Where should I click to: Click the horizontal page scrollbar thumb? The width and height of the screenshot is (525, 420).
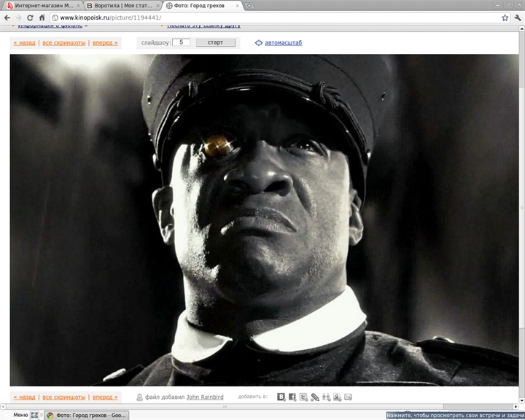click(225, 407)
